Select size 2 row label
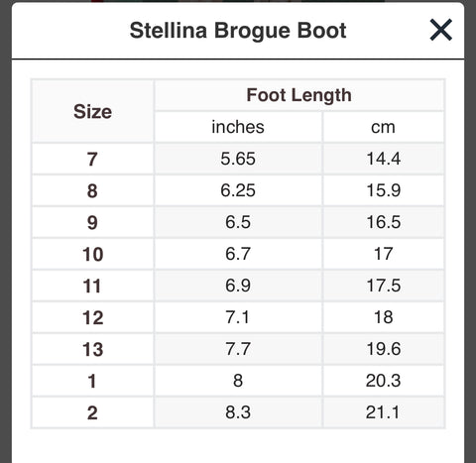 (x=92, y=412)
